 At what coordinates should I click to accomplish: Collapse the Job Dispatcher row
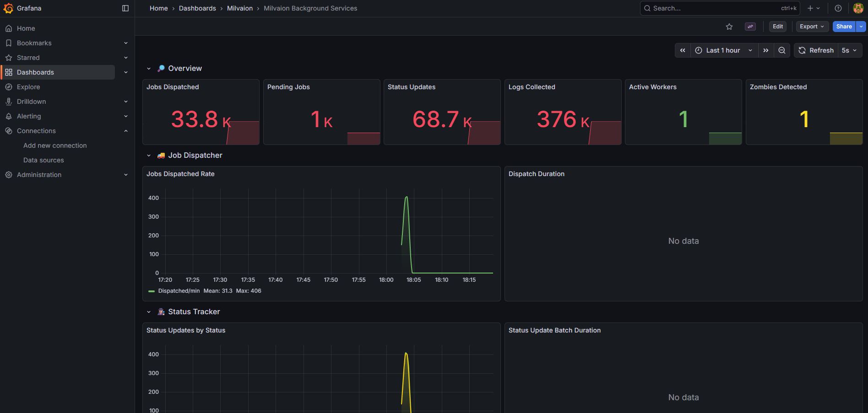pos(149,156)
